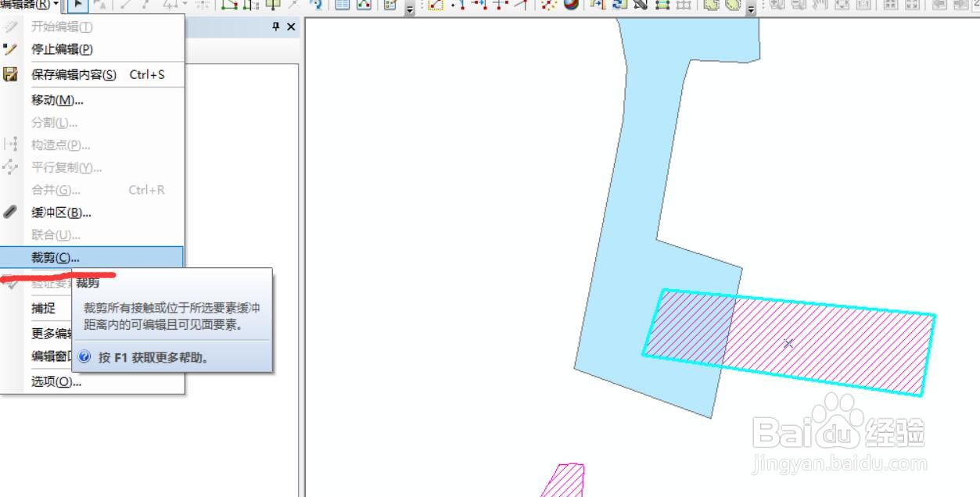Click disabled 开始编辑(T) menu entry
The width and height of the screenshot is (980, 497).
(92, 27)
